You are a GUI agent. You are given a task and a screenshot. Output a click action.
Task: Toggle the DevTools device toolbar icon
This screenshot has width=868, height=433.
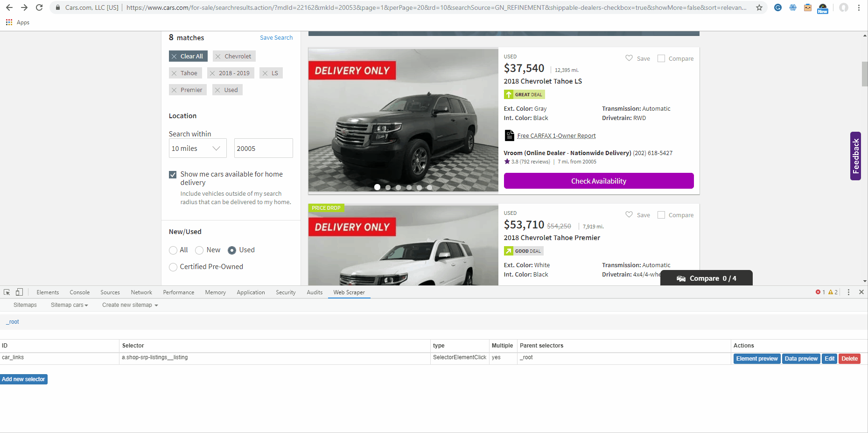[x=19, y=292]
